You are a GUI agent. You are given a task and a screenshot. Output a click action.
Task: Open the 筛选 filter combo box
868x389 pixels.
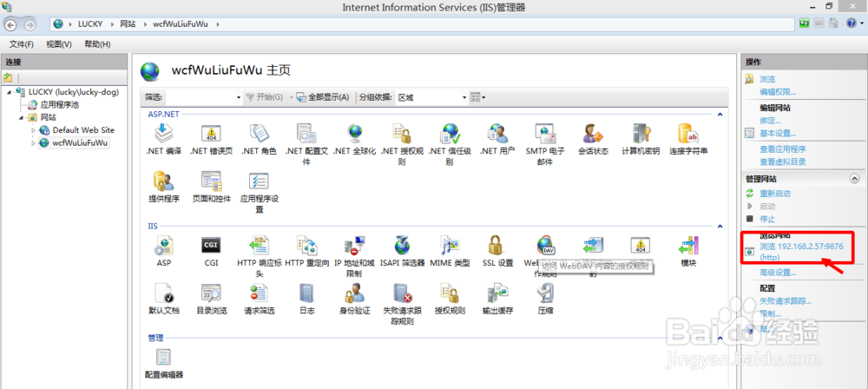click(204, 97)
